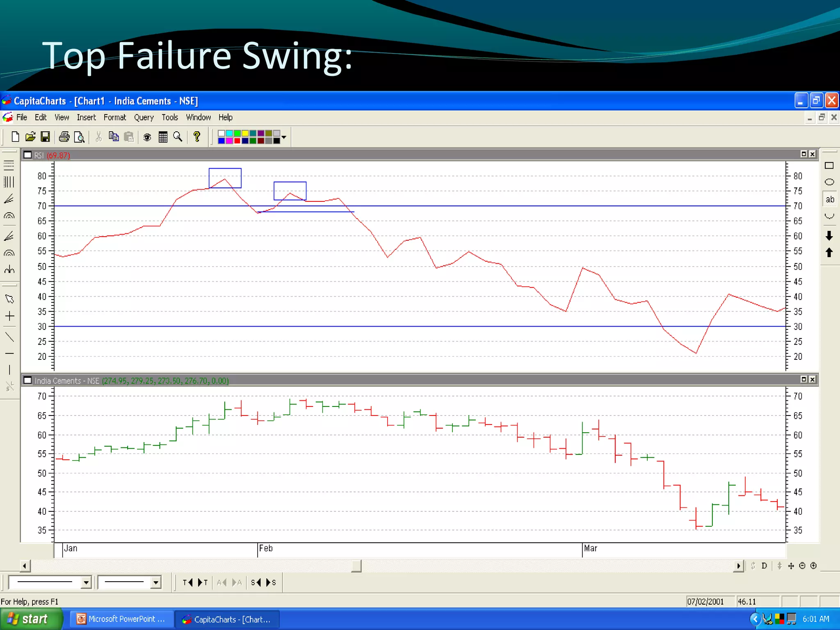Select the arrow pointer tool
Viewport: 840px width, 630px height.
9,299
